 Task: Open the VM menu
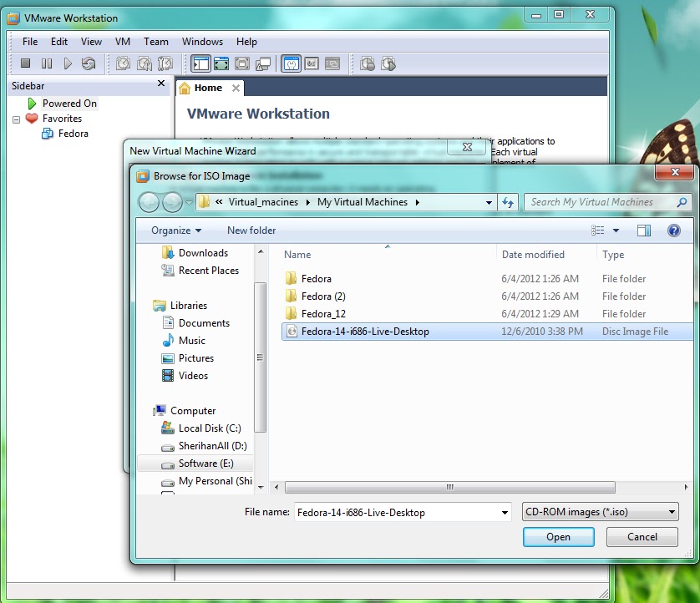(x=122, y=42)
